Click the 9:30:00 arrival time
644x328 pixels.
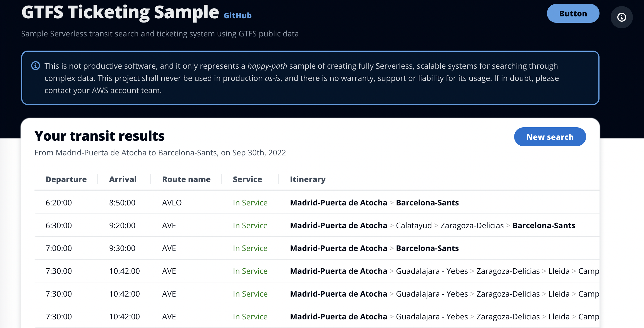click(x=122, y=248)
